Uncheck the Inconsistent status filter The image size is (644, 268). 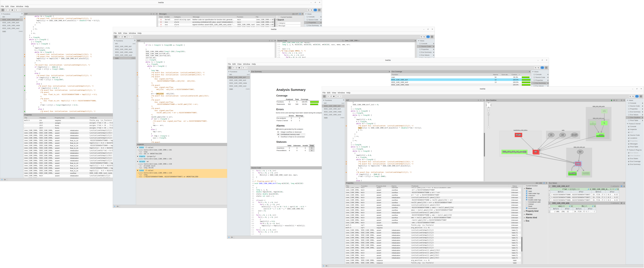(527, 208)
